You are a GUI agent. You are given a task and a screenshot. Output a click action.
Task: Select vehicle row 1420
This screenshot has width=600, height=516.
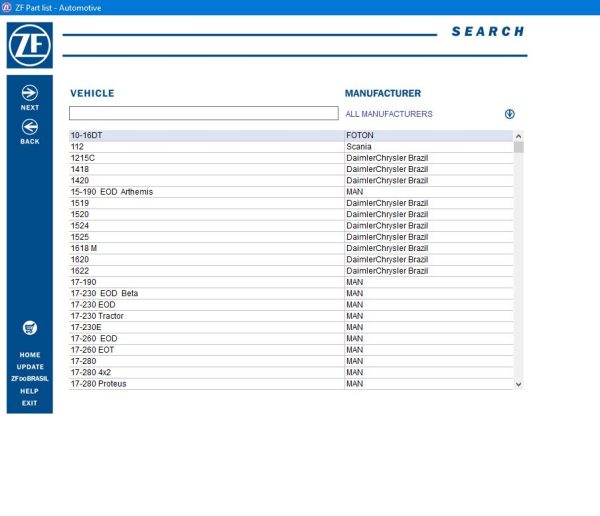coord(291,181)
